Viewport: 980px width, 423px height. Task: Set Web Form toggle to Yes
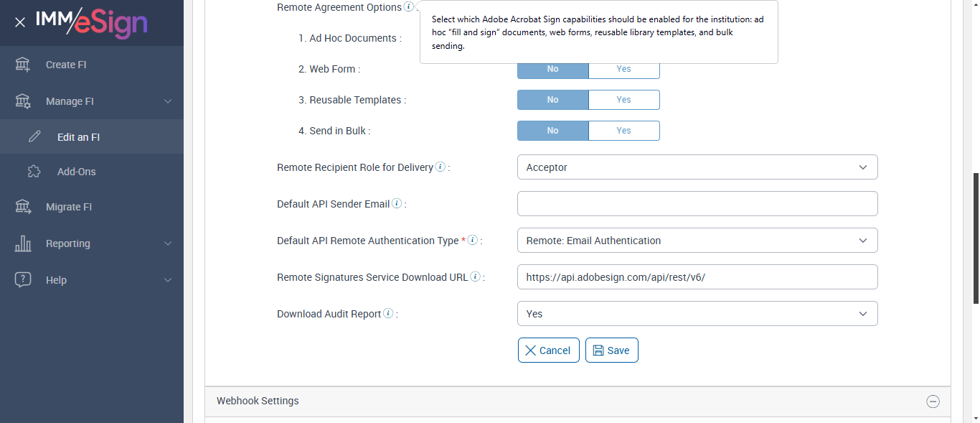623,69
